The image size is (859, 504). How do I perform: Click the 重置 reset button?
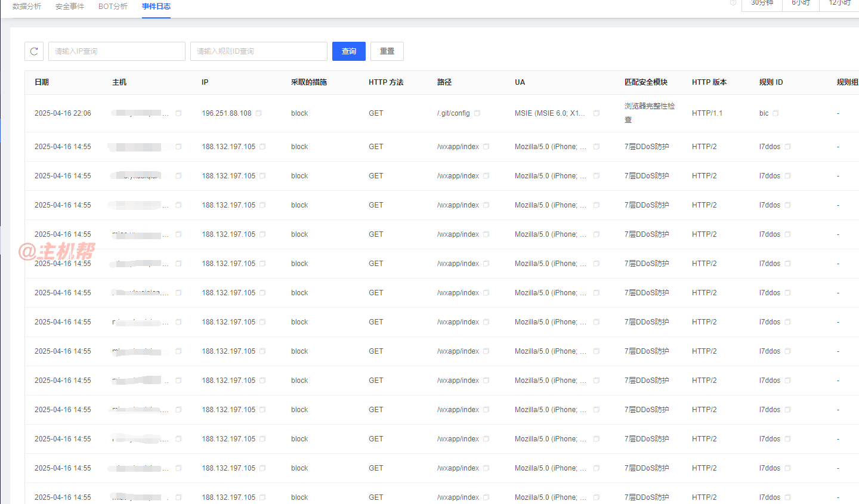(x=387, y=51)
